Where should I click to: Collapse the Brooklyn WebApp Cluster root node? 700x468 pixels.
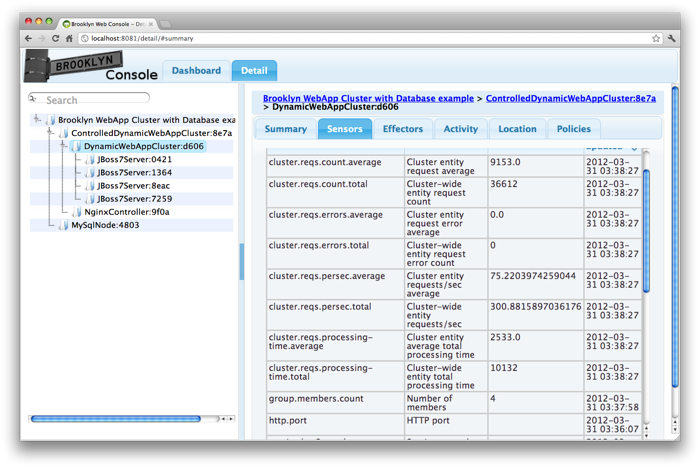pos(37,119)
